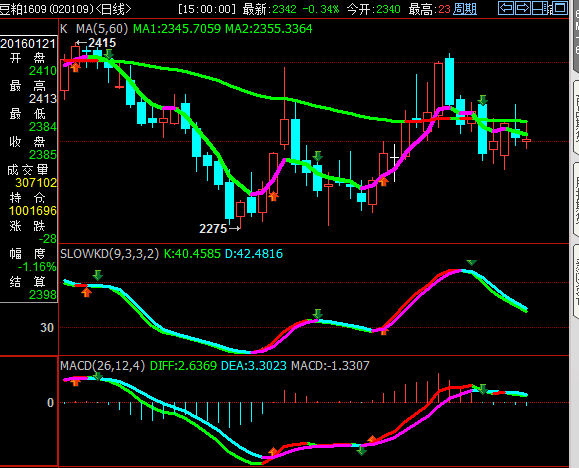This screenshot has width=579, height=468.
Task: Open the topmost vertical side tab
Action: pos(576,36)
